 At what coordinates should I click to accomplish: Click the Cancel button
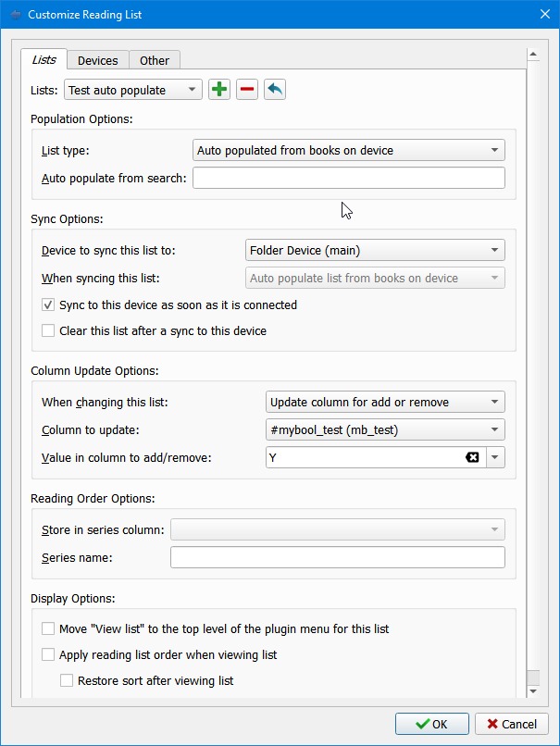[506, 724]
